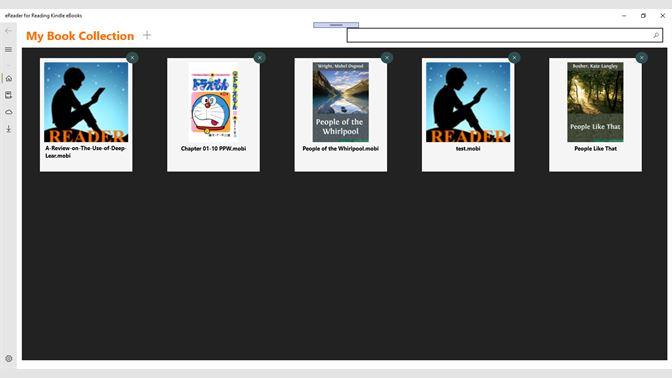This screenshot has height=378, width=672.
Task: Open the cloud sidebar icon
Action: (9, 112)
